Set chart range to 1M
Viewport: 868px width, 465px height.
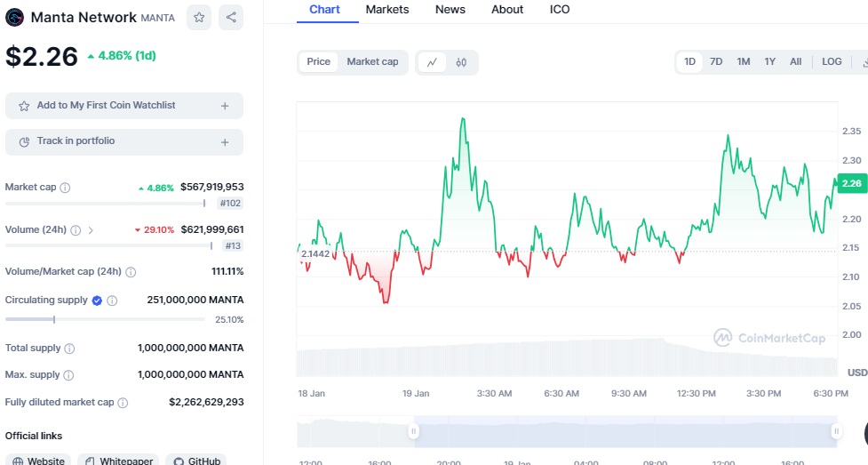coord(744,61)
